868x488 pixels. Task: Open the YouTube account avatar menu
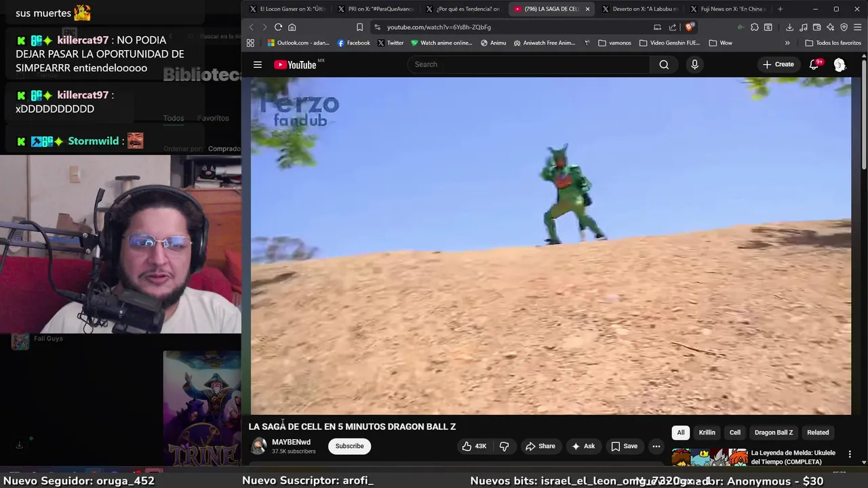(840, 64)
